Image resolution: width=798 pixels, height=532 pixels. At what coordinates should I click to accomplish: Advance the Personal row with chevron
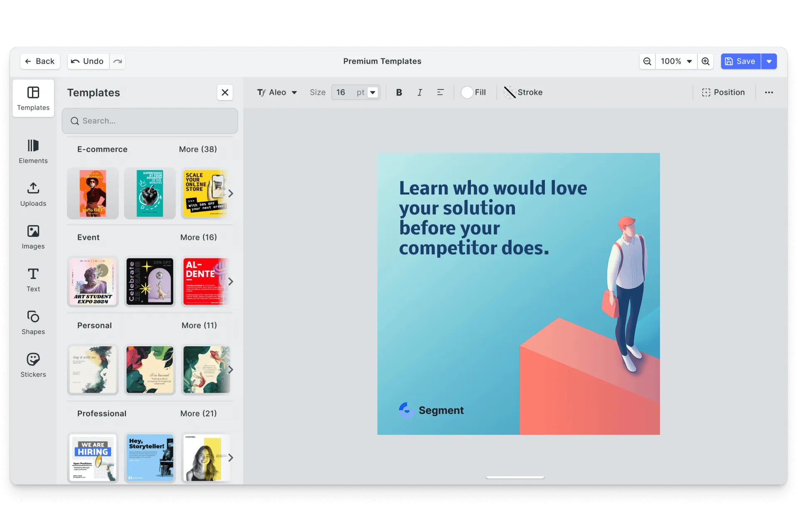pyautogui.click(x=230, y=370)
